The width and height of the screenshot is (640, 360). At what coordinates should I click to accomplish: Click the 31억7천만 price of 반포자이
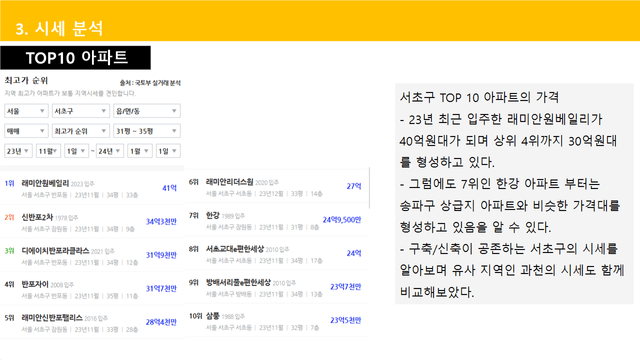coord(161,289)
